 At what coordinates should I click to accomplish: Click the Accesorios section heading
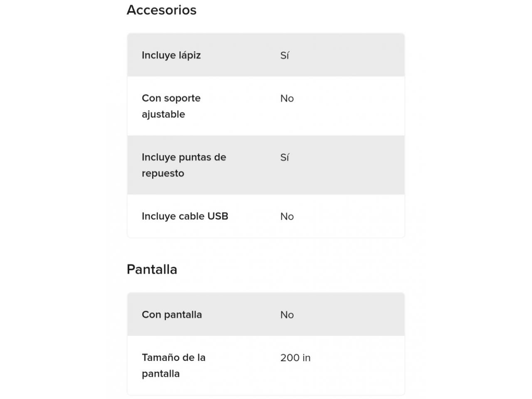[161, 10]
